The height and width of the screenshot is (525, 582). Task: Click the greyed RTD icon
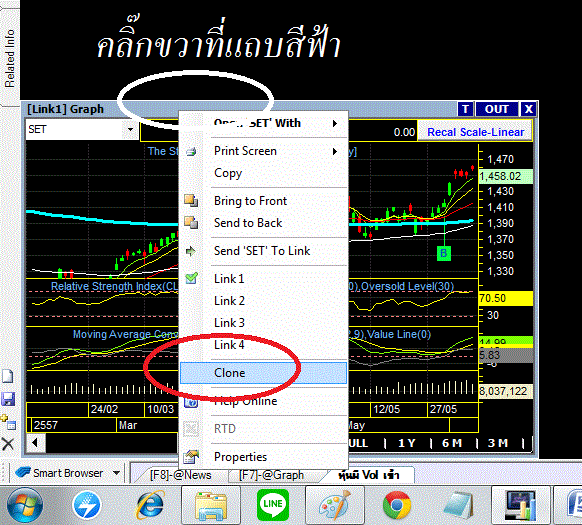click(191, 429)
